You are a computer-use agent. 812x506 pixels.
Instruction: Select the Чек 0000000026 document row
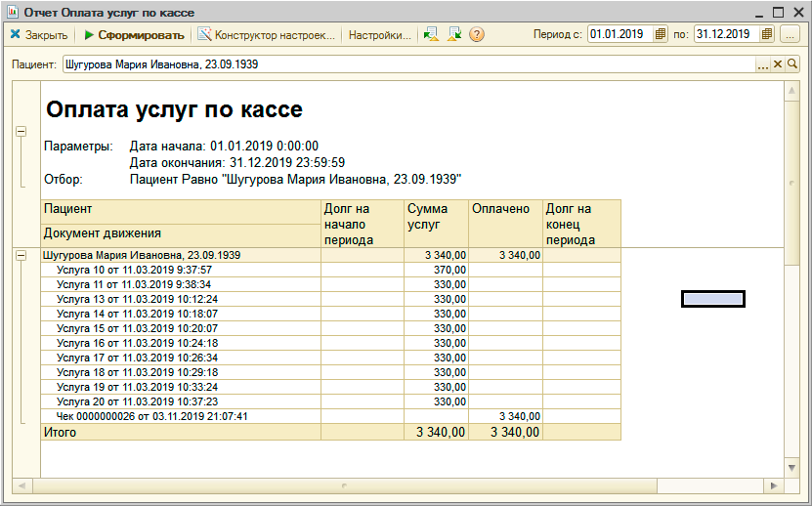pos(152,416)
